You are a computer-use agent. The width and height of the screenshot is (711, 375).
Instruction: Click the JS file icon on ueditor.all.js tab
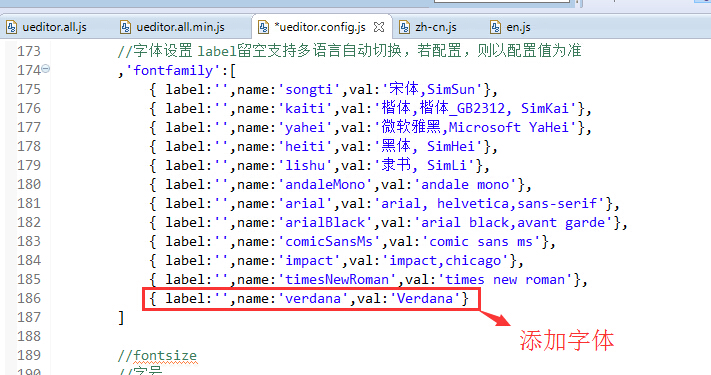click(12, 27)
